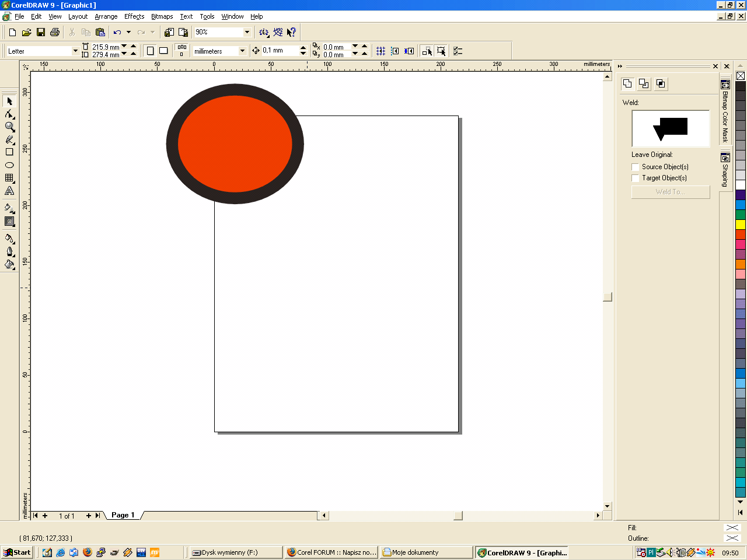Screen dimensions: 747x560
Task: Select the Rectangle tool
Action: pyautogui.click(x=9, y=152)
